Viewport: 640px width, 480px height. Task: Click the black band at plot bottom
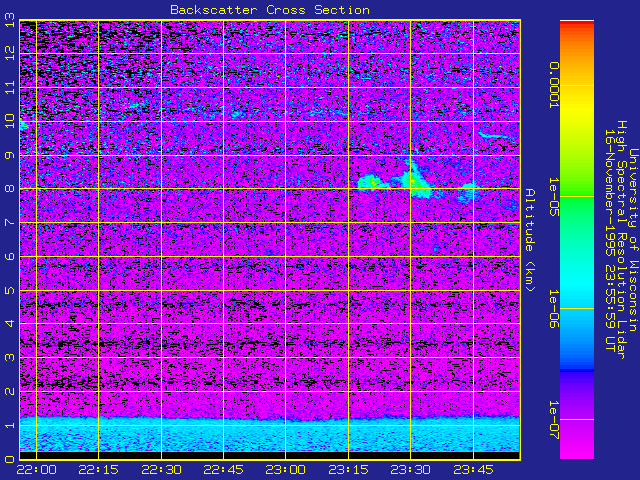click(x=270, y=455)
